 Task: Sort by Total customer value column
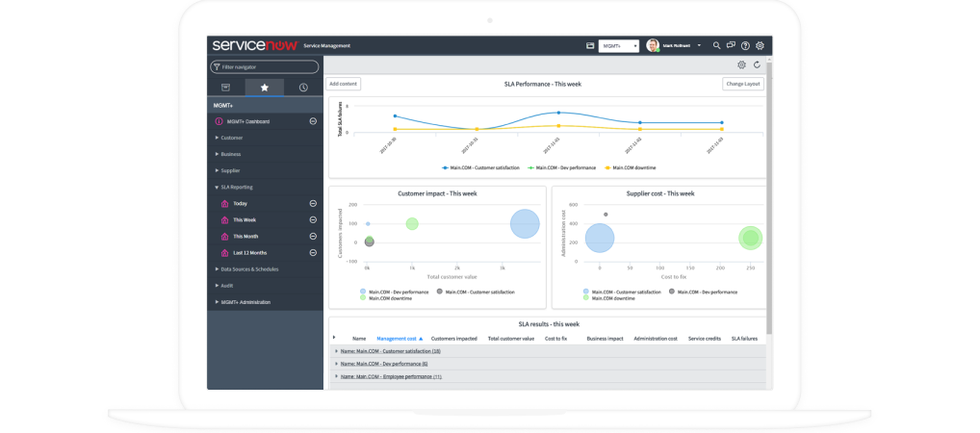(x=510, y=339)
